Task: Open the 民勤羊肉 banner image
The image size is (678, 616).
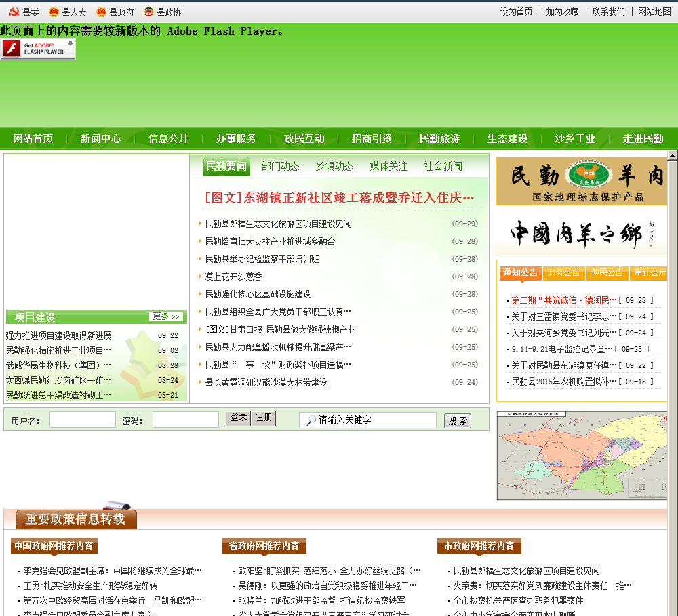Action: (x=581, y=181)
